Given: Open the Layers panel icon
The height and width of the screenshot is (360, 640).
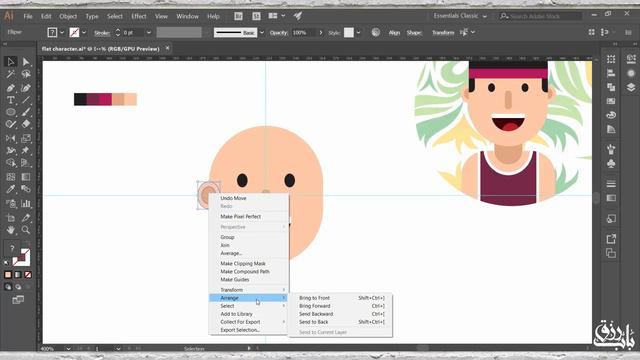Looking at the screenshot, I should [x=631, y=87].
